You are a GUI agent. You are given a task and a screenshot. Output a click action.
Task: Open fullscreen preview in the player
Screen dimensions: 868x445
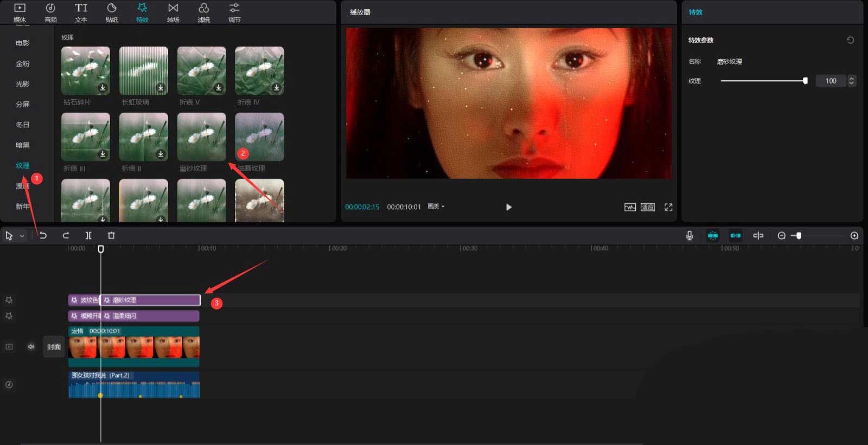(x=668, y=207)
